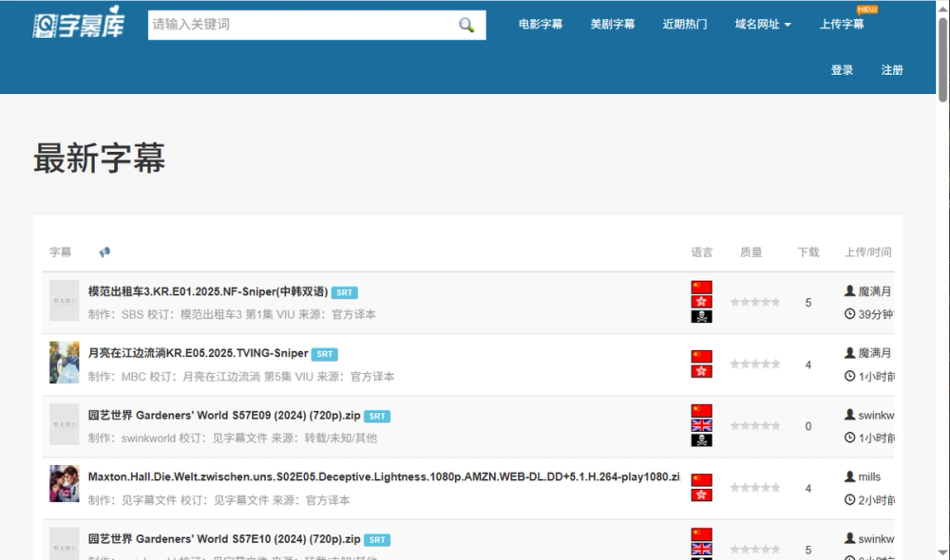Click the 下载 column header
950x560 pixels.
pyautogui.click(x=808, y=252)
